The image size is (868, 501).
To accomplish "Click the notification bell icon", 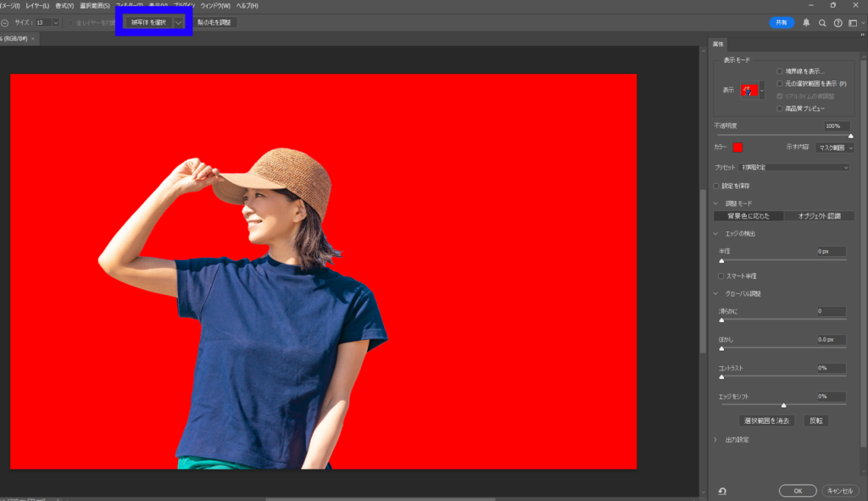I will click(806, 23).
